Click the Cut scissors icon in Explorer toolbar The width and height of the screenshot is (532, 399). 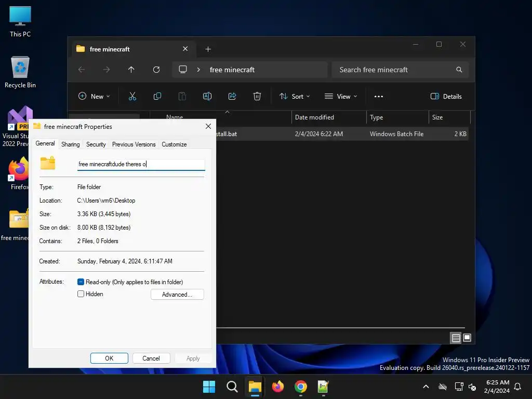(x=132, y=96)
